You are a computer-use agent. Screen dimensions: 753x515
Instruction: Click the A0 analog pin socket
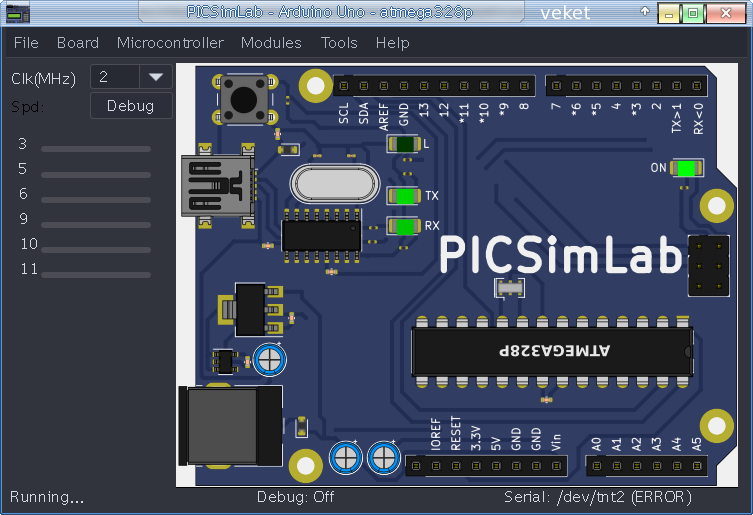597,466
